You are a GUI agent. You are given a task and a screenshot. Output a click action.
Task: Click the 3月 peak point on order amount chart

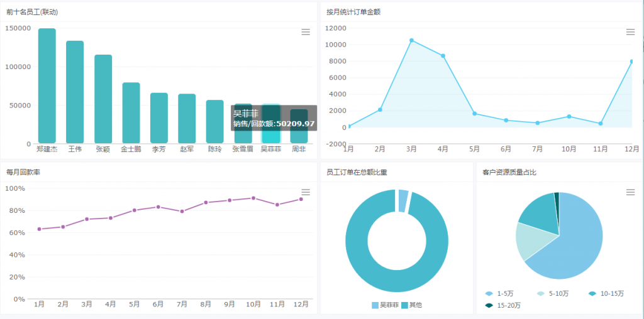point(411,40)
